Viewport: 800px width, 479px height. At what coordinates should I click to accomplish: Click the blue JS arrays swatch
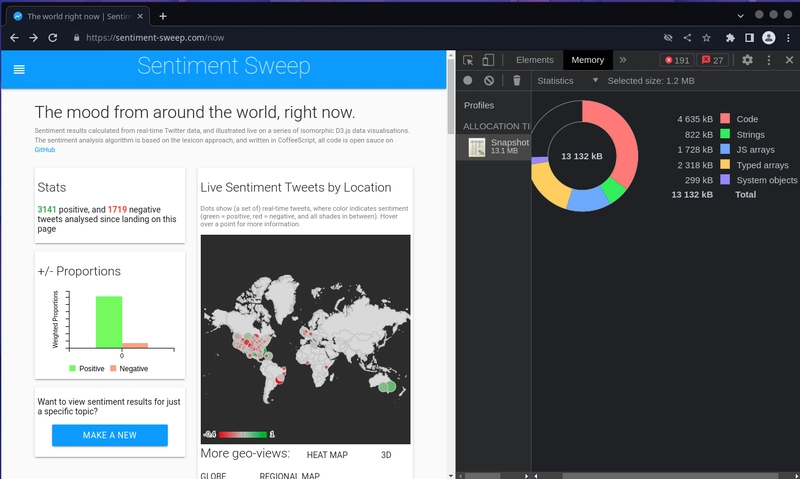(x=725, y=149)
